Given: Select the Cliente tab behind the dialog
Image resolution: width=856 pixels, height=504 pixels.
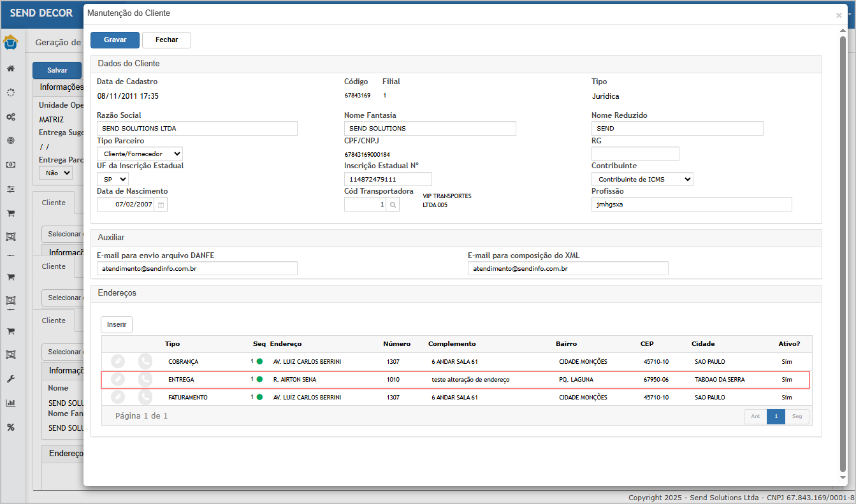Looking at the screenshot, I should pos(54,203).
